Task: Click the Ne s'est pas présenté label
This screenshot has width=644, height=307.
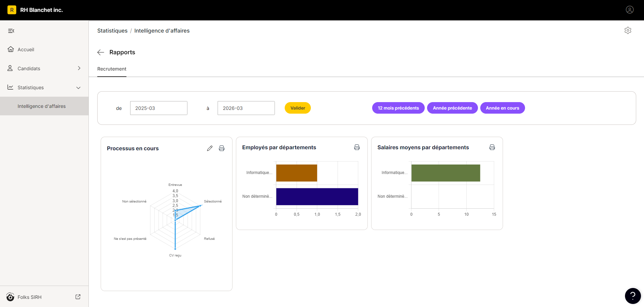Action: pos(130,239)
